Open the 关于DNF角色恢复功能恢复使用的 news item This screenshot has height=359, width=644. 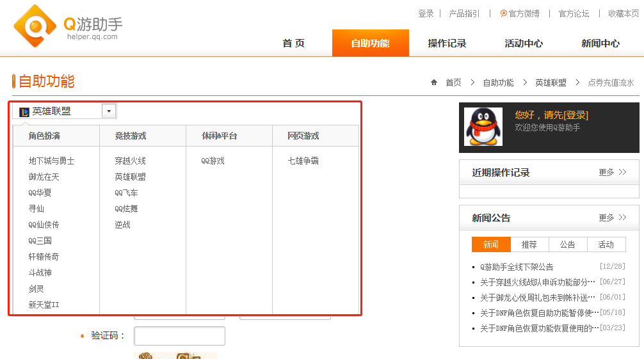[539, 329]
